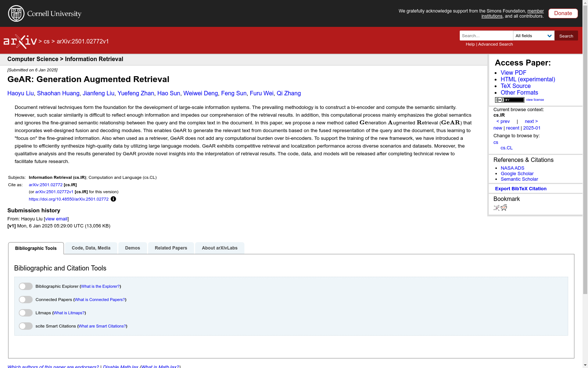Open author Shaohan Huang's link
The image size is (588, 368).
pyautogui.click(x=58, y=93)
